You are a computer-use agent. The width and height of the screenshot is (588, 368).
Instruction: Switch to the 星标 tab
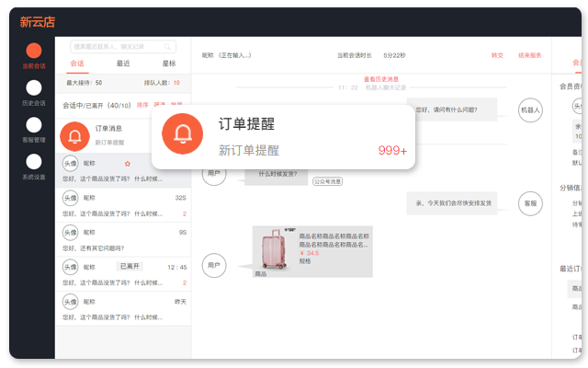point(169,63)
